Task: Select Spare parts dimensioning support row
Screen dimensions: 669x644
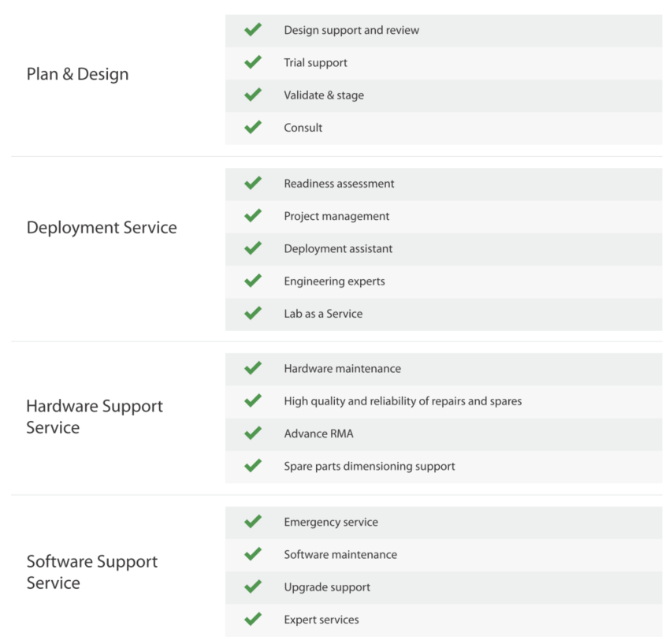Action: pos(444,467)
